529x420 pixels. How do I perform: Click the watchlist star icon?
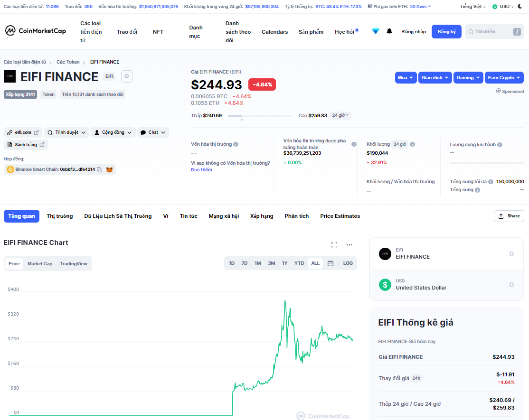tap(127, 76)
